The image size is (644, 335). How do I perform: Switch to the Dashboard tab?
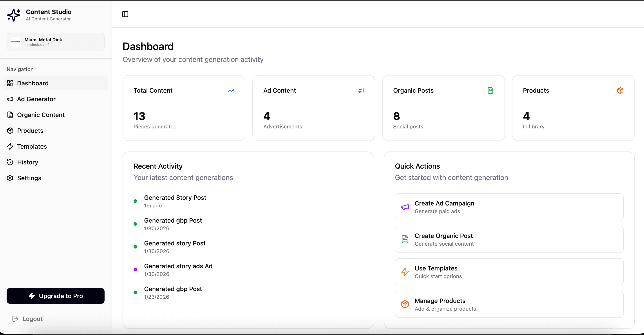coord(33,83)
